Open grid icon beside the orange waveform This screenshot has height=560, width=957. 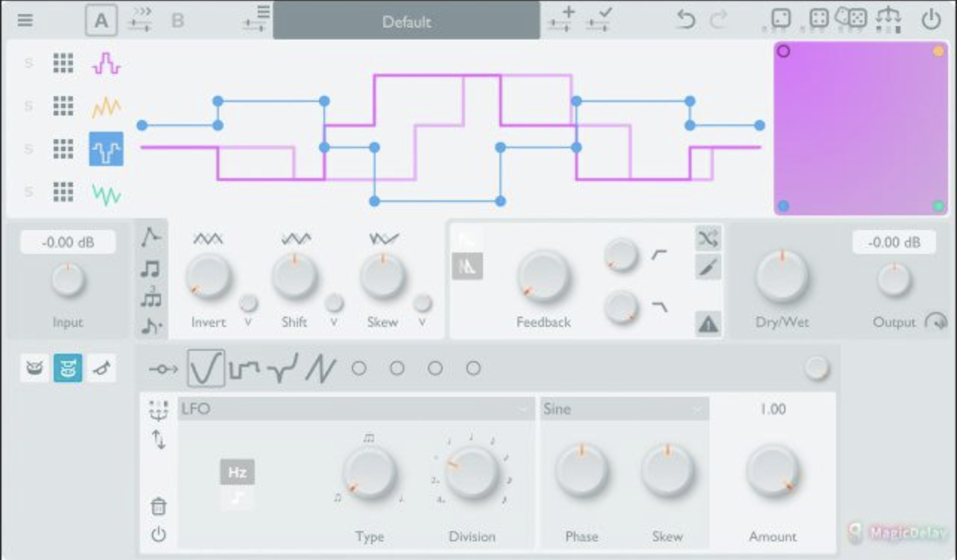click(63, 106)
